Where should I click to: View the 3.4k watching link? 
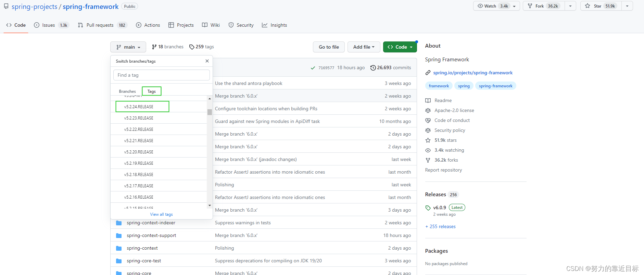pos(445,150)
